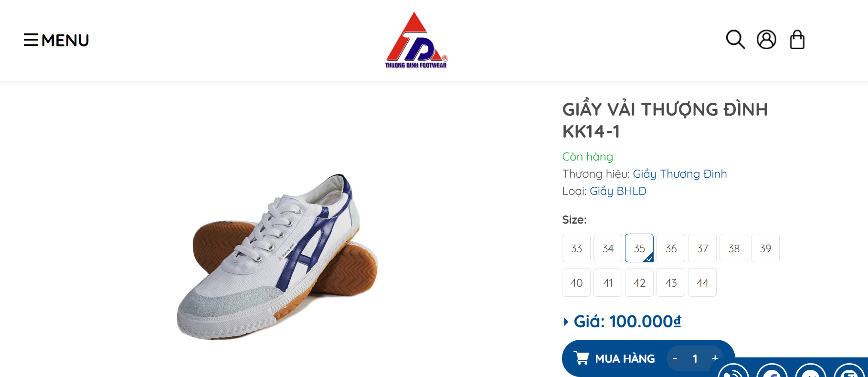
Task: Click the Messenger floating icon
Action: click(811, 373)
